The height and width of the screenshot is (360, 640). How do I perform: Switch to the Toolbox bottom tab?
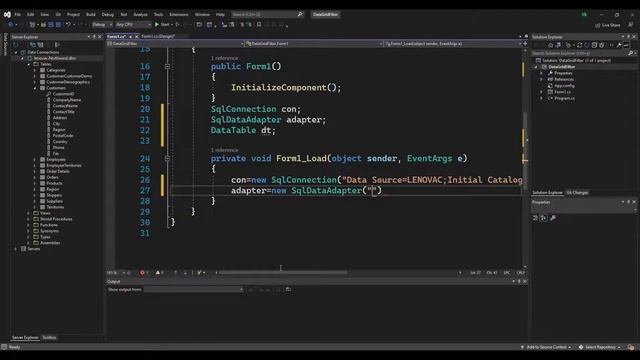[49, 338]
